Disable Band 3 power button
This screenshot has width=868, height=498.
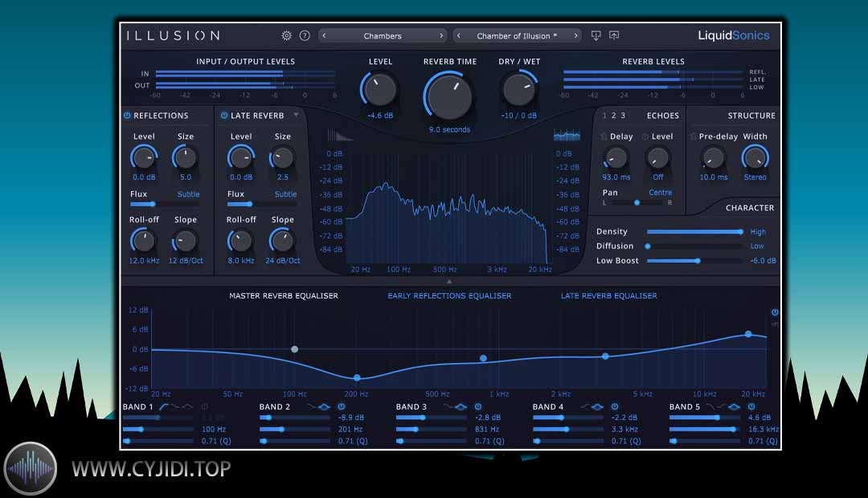[x=477, y=406]
